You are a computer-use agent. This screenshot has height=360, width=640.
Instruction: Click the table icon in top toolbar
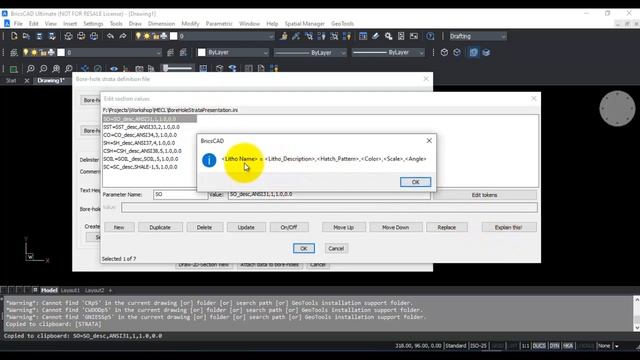[x=363, y=36]
